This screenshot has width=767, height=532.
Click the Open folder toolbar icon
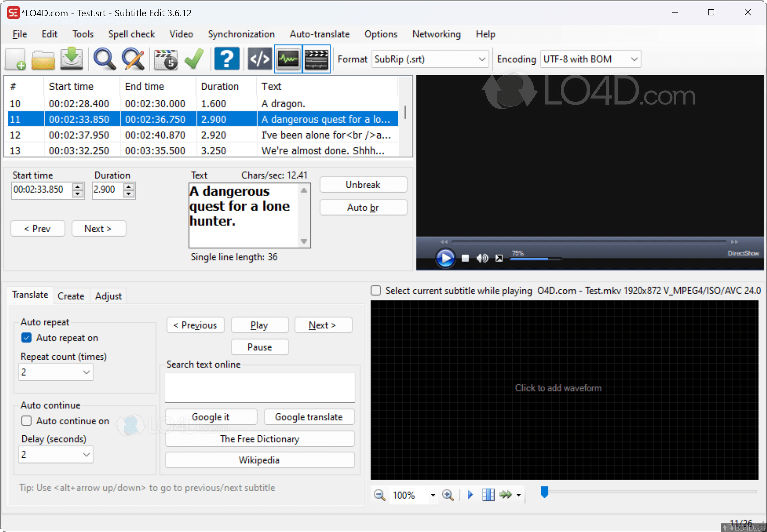click(43, 59)
